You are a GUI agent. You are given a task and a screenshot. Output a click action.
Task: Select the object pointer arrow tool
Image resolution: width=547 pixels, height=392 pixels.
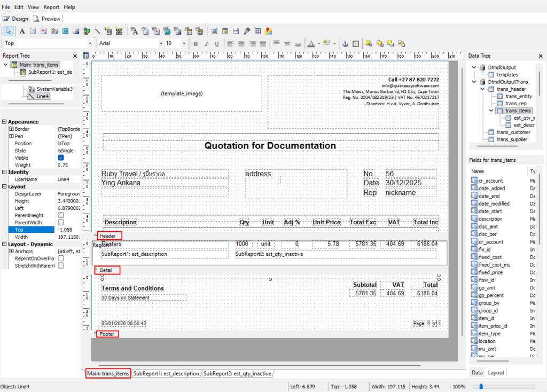[8, 31]
